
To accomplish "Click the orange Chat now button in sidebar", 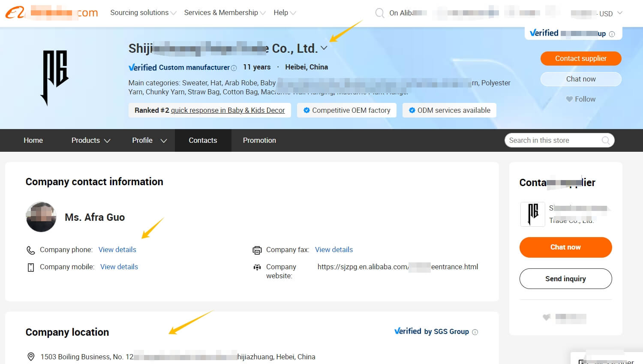I will click(565, 247).
